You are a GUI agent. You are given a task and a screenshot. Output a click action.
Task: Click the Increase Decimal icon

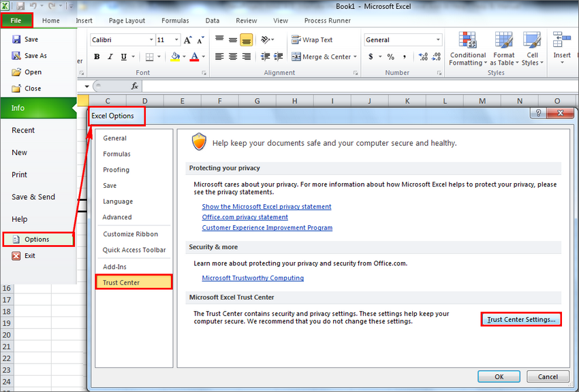coord(422,56)
